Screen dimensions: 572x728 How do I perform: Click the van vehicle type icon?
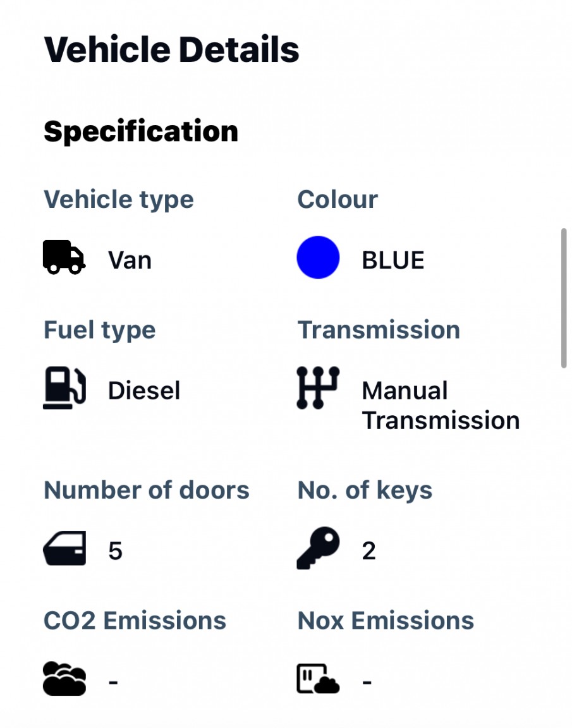(63, 258)
